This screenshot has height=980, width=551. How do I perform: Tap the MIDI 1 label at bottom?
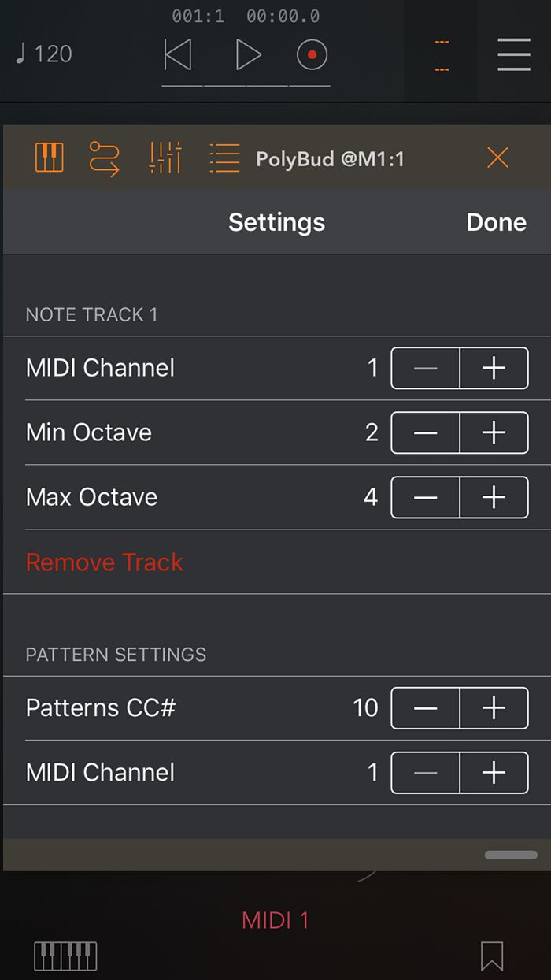275,920
